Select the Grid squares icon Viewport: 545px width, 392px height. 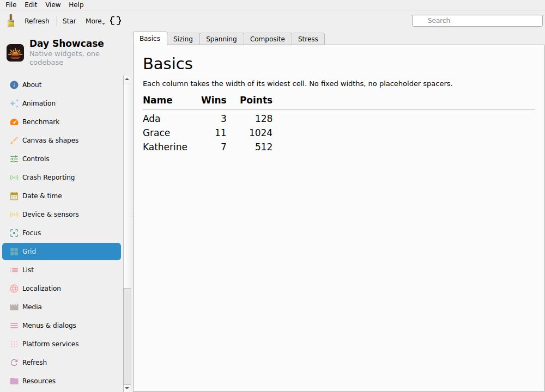click(14, 252)
